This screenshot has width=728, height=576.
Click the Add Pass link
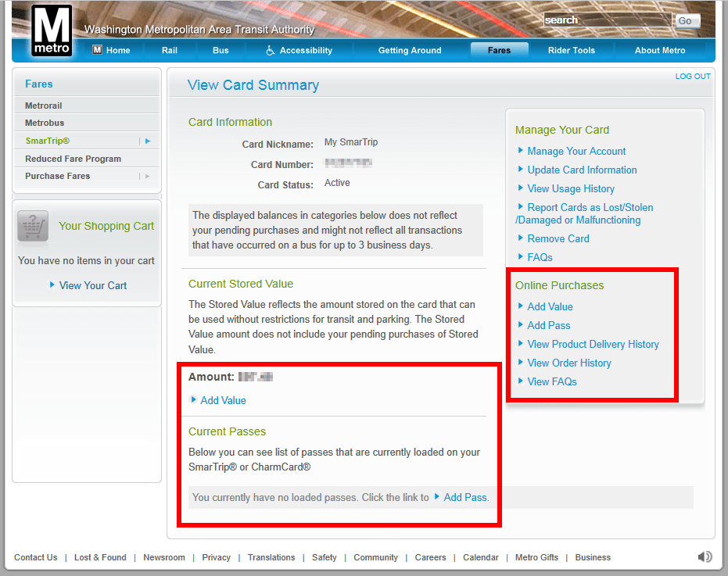[x=549, y=325]
